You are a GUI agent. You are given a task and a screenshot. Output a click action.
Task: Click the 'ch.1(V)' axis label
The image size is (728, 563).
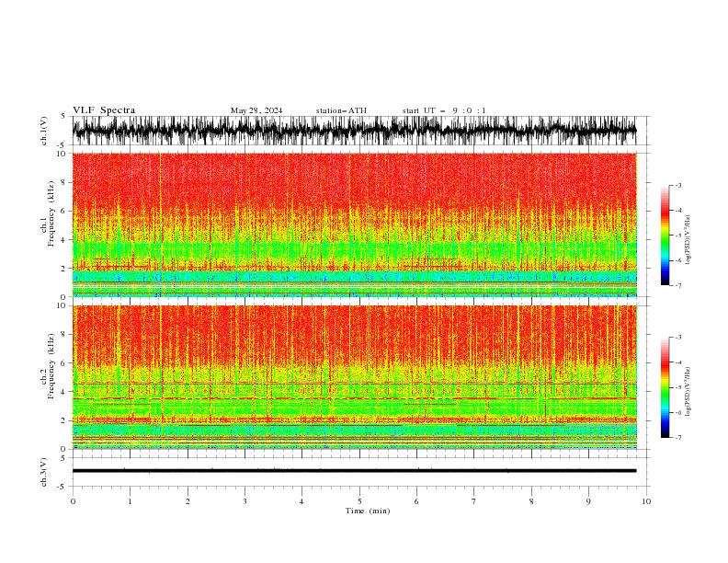pyautogui.click(x=44, y=131)
